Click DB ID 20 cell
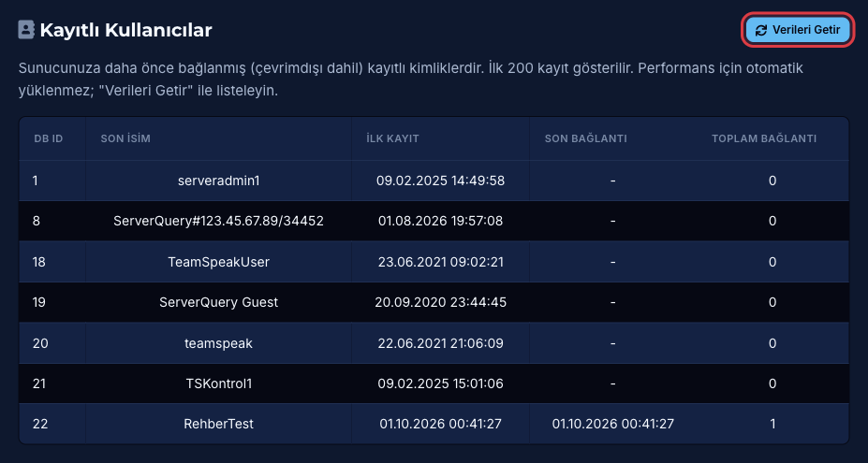 click(x=52, y=343)
